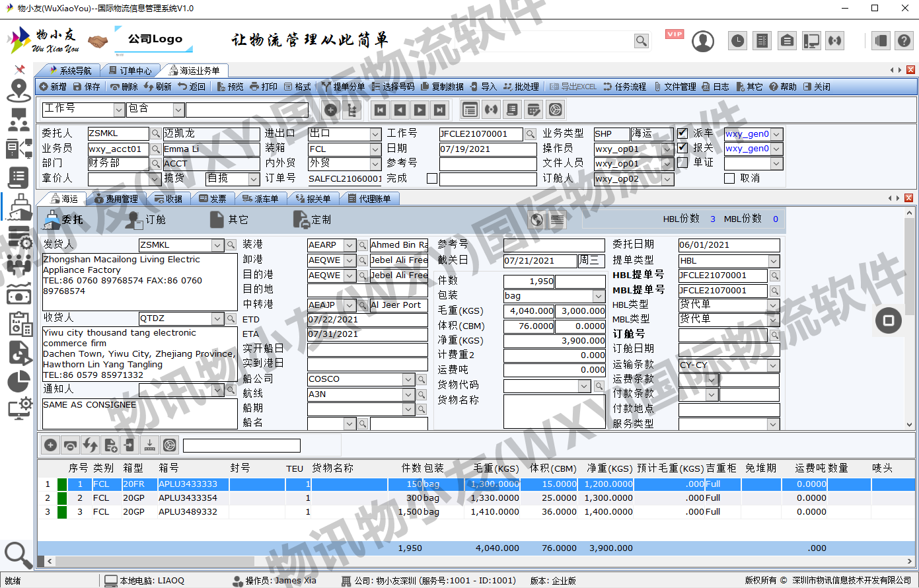Click the globe icon in 委托 toolbar

point(536,219)
